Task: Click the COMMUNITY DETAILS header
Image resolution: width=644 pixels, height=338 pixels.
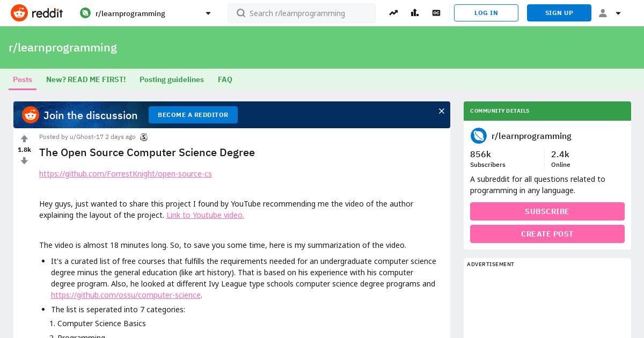Action: click(x=547, y=111)
